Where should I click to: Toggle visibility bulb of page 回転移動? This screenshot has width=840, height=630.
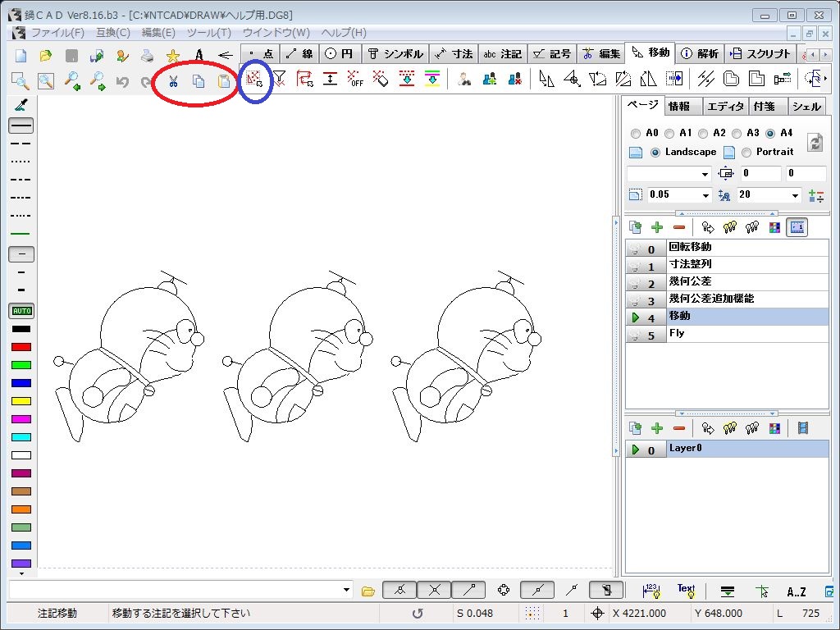(x=635, y=249)
